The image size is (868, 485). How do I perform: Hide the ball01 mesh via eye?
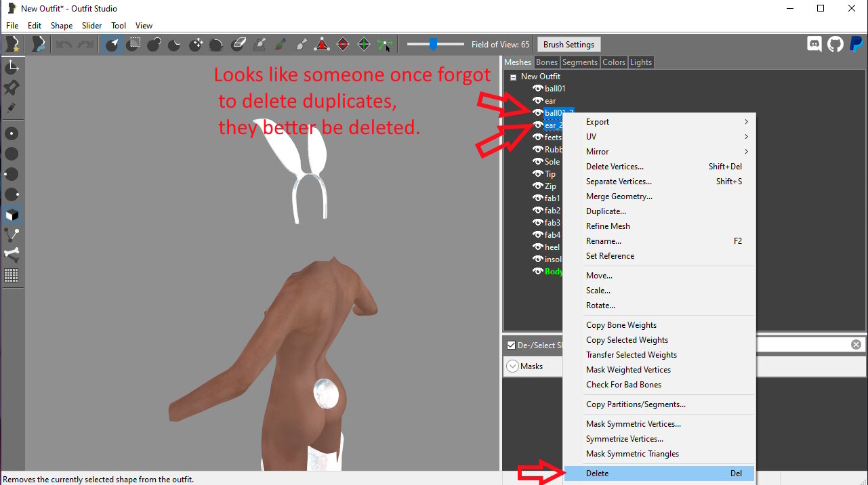pos(538,89)
